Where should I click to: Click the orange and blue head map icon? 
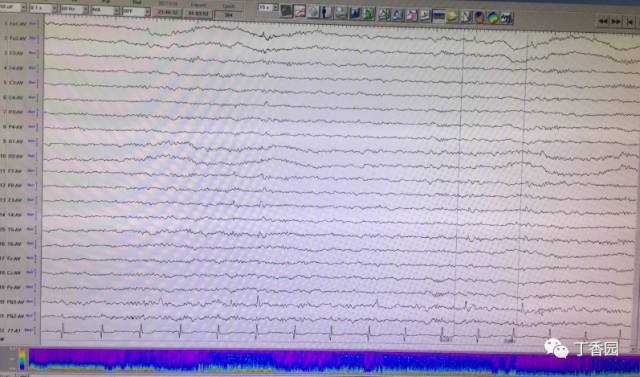point(480,17)
